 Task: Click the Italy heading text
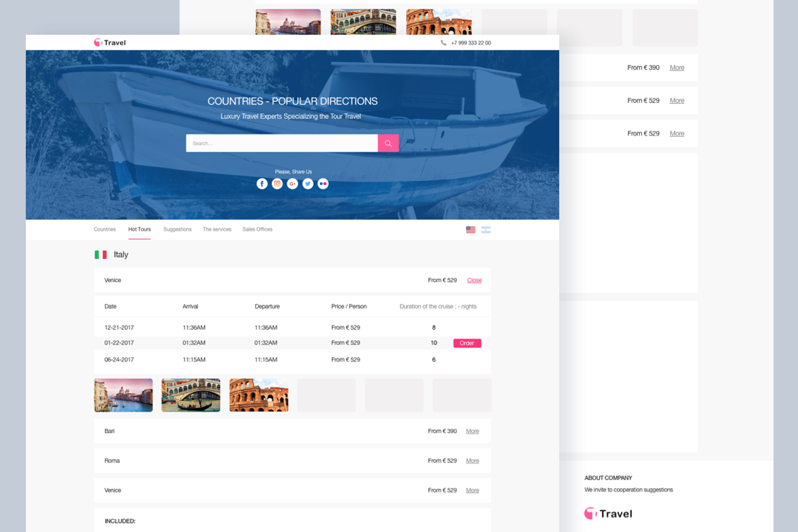click(121, 255)
